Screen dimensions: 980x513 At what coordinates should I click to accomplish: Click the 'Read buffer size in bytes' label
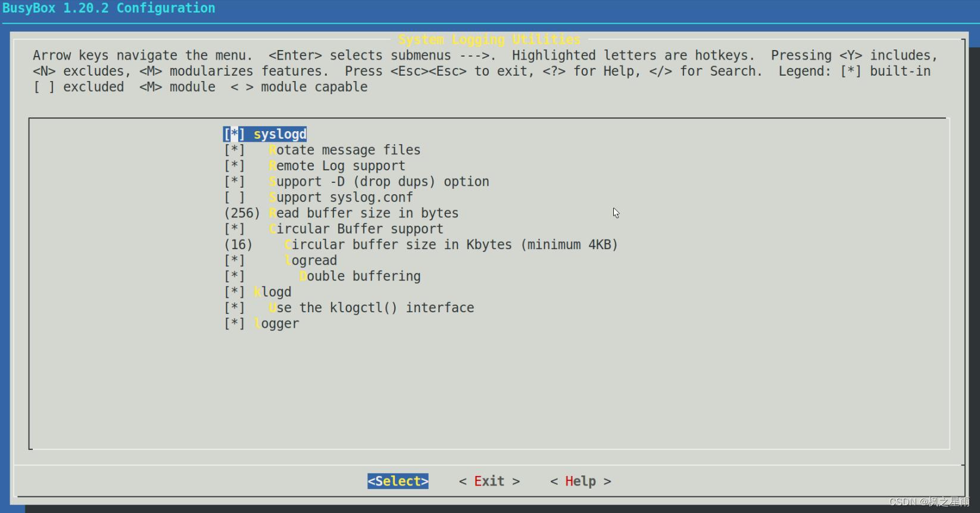(x=364, y=213)
